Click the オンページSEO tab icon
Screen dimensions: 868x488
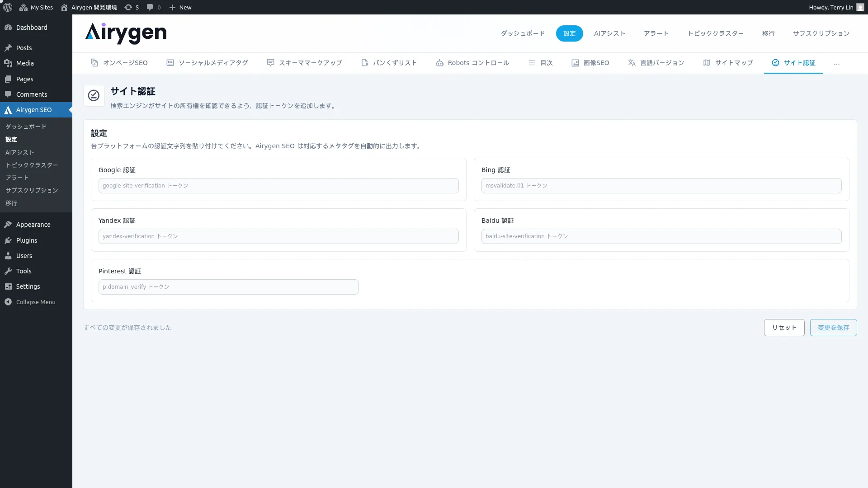pos(94,63)
